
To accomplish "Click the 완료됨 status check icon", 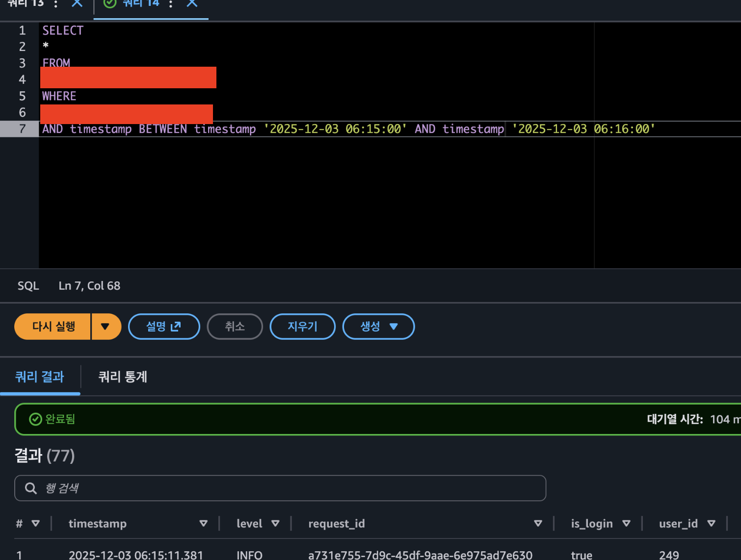I will pyautogui.click(x=35, y=419).
